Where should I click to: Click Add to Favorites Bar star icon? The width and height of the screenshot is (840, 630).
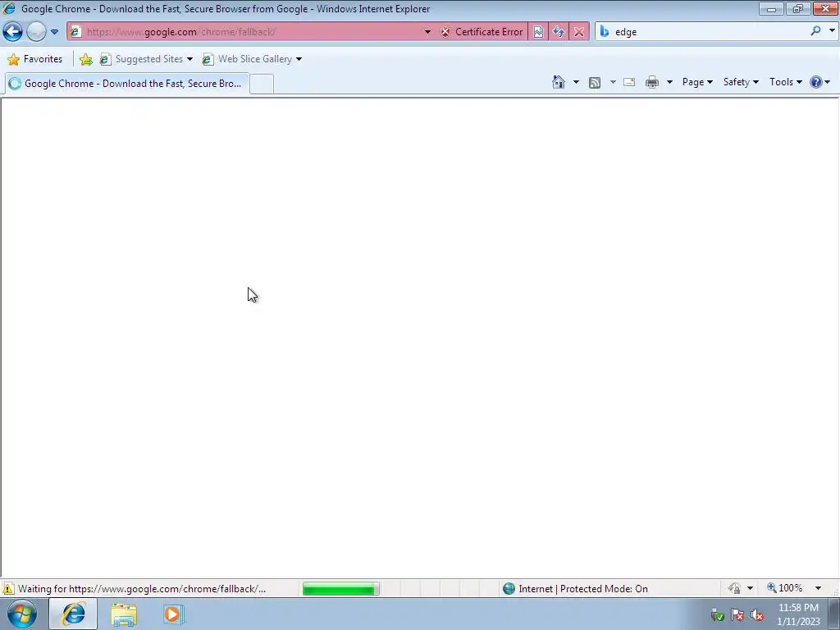(85, 59)
